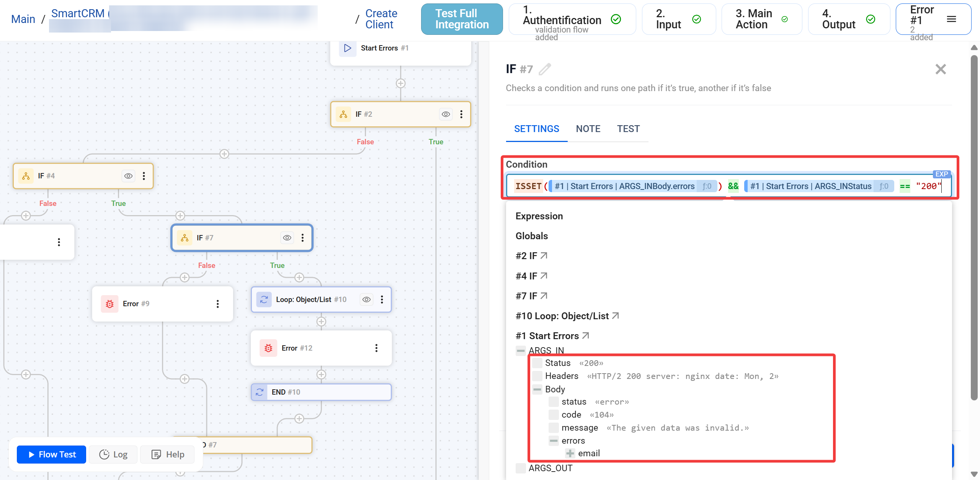The width and height of the screenshot is (980, 480).
Task: Switch to the TEST tab
Action: 628,129
